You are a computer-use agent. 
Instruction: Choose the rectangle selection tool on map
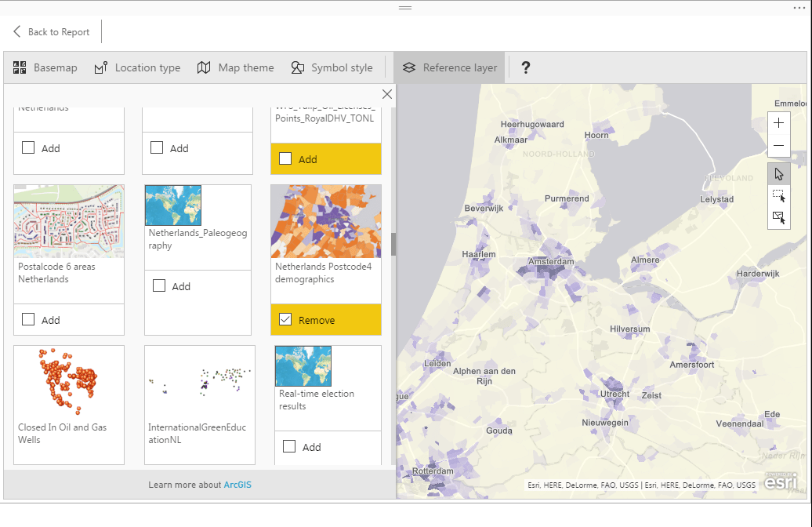pos(778,196)
